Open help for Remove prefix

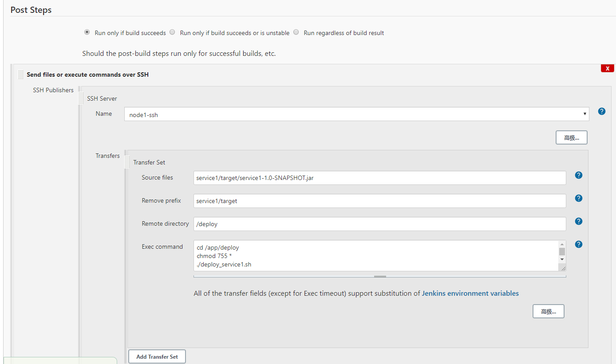(x=578, y=198)
